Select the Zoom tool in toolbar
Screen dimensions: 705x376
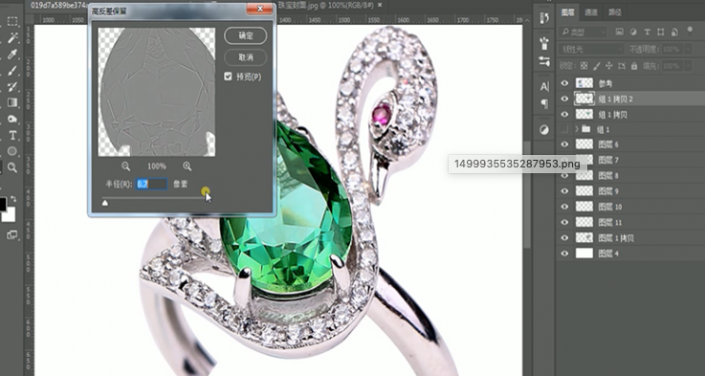coord(12,168)
